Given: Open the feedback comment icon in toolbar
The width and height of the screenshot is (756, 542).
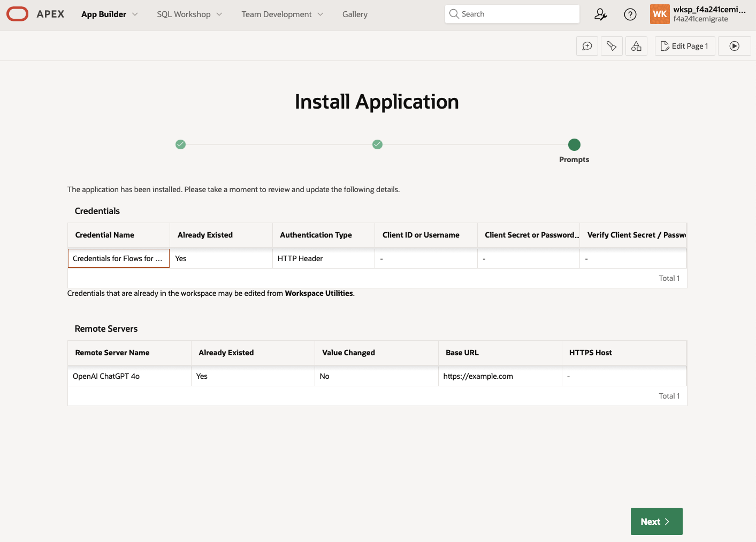Looking at the screenshot, I should click(587, 46).
